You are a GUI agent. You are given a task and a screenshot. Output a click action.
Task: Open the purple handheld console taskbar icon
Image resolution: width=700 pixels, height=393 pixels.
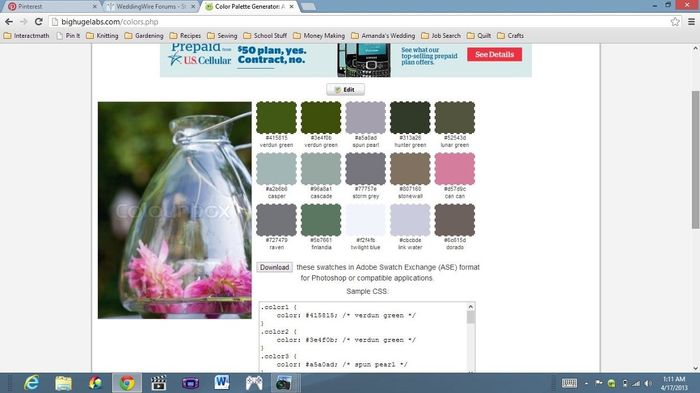click(x=190, y=383)
